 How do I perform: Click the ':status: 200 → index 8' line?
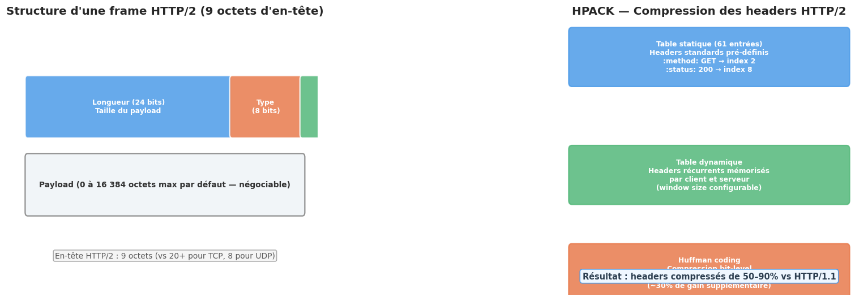[x=709, y=70]
